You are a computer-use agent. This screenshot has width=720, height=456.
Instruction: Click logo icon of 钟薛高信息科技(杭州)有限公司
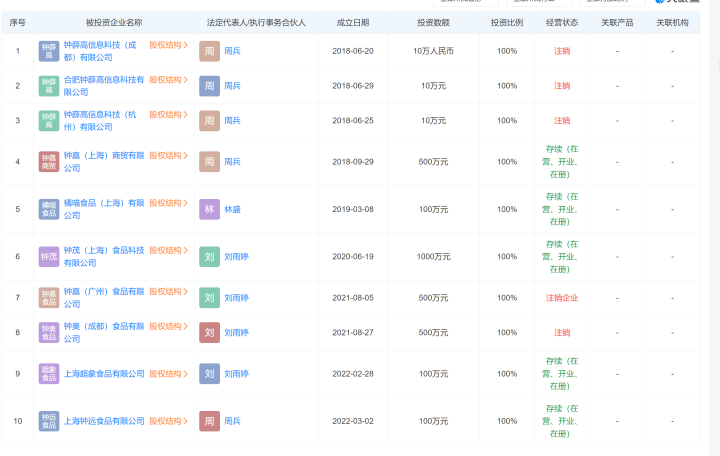(x=49, y=121)
